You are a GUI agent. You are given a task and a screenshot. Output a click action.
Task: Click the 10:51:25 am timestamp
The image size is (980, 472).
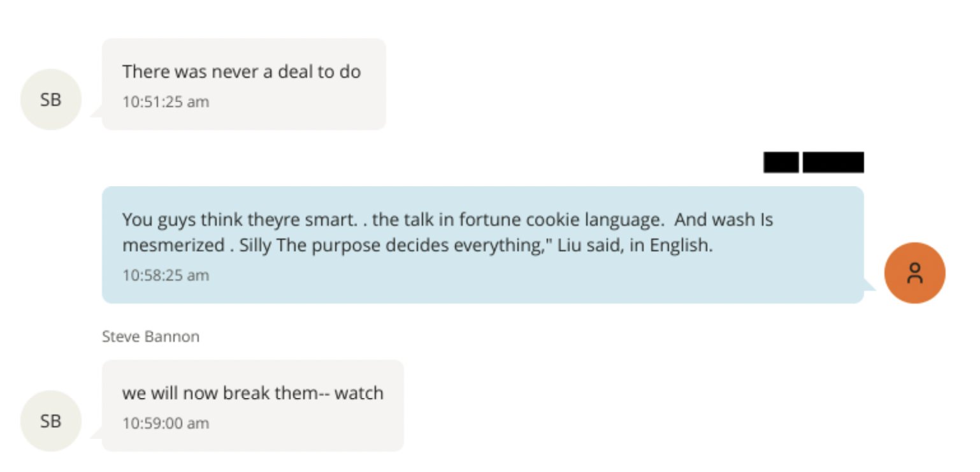(x=166, y=102)
